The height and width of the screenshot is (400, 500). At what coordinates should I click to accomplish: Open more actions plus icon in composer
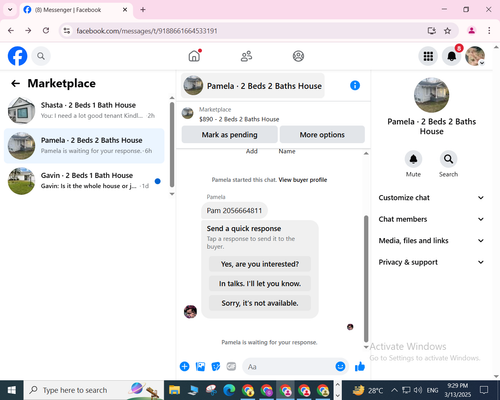(x=184, y=367)
